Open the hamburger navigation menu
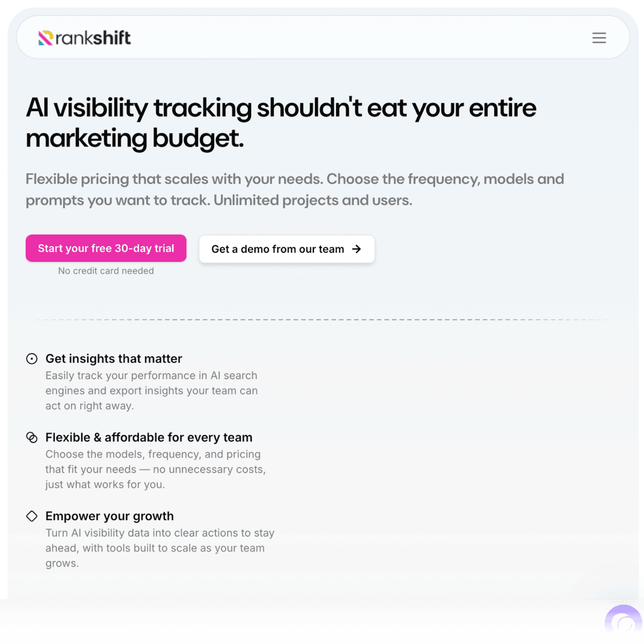 tap(599, 38)
